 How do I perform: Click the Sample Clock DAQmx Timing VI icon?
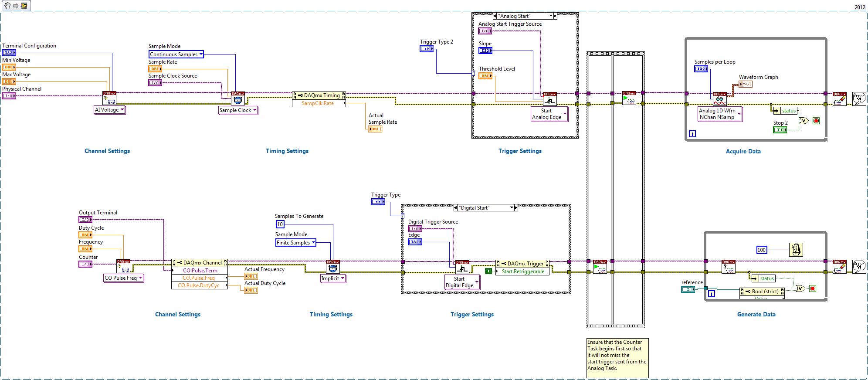pos(238,98)
